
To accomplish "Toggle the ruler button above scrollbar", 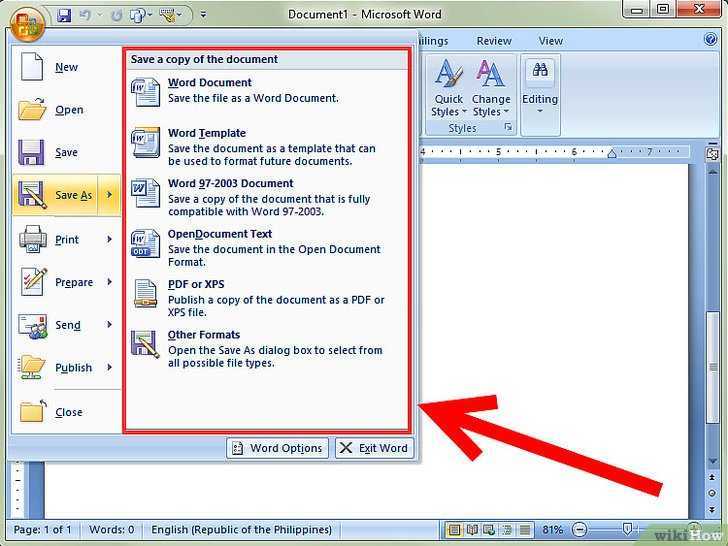I will [712, 154].
